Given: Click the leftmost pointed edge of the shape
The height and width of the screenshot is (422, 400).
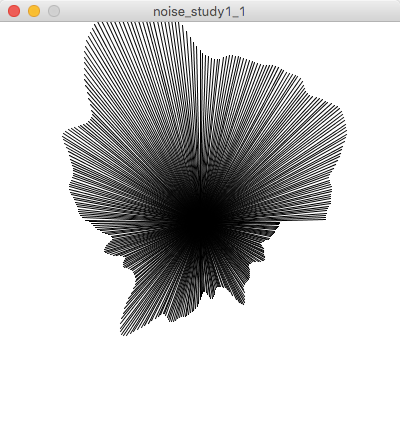Looking at the screenshot, I should click(64, 135).
